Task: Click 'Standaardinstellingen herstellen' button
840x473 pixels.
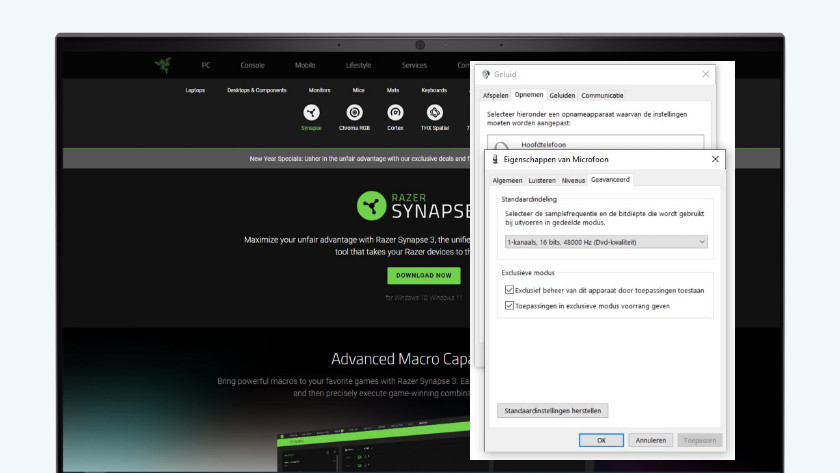Action: pyautogui.click(x=553, y=410)
